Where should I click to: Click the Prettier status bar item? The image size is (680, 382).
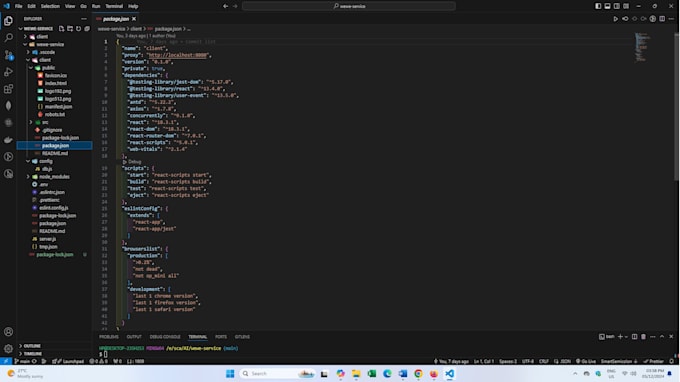[x=654, y=361]
